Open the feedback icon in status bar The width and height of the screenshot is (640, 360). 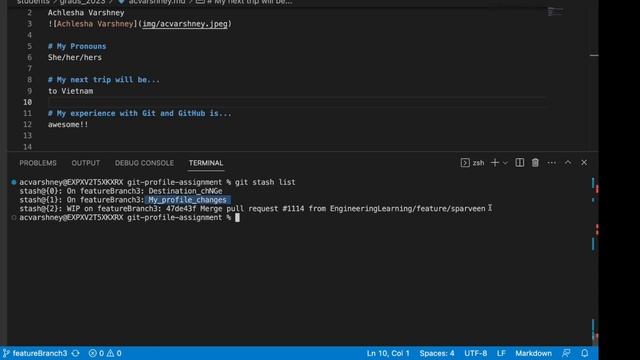(566, 353)
